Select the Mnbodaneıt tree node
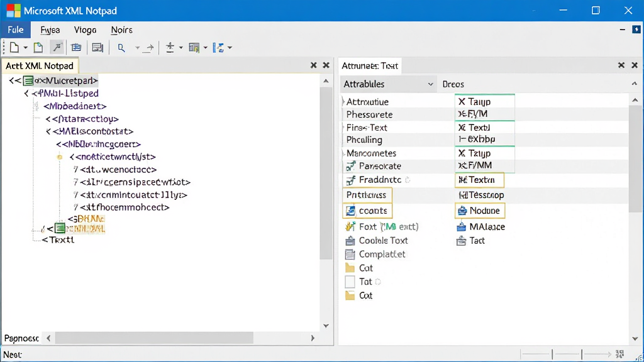 click(x=75, y=106)
